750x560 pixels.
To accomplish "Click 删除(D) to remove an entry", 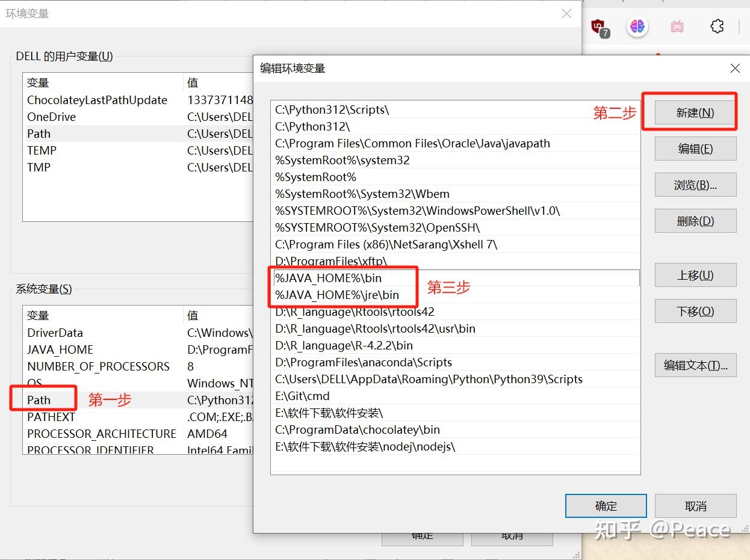I will tap(695, 221).
